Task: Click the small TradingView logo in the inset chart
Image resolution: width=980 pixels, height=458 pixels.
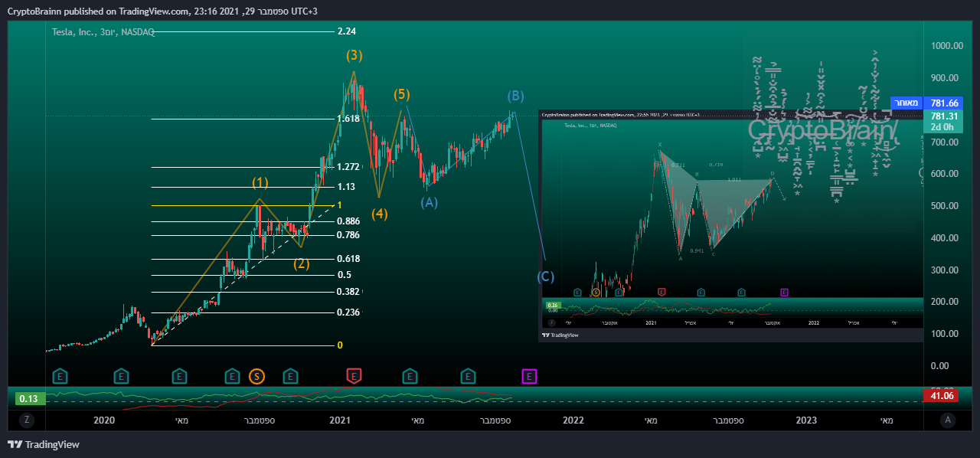Action: [x=560, y=335]
